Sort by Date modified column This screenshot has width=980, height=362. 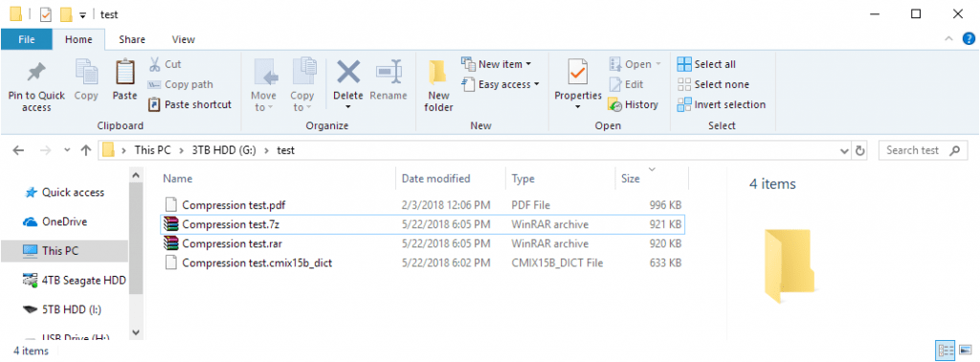click(435, 179)
